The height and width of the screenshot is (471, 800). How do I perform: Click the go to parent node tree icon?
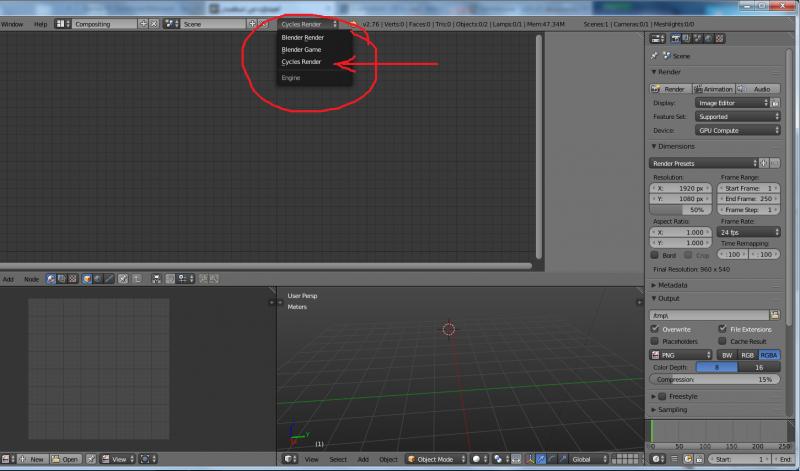pyautogui.click(x=137, y=279)
